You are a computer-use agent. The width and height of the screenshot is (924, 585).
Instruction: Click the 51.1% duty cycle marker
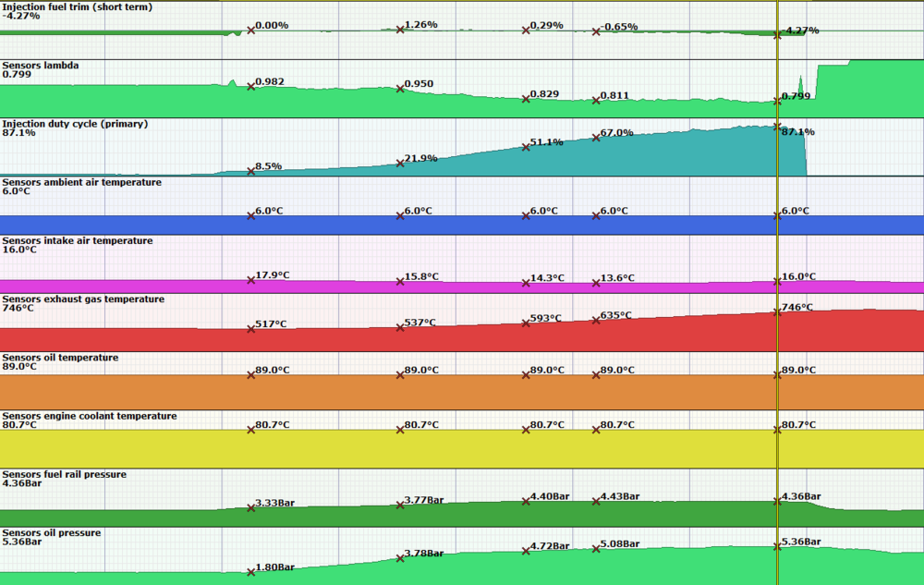point(526,147)
